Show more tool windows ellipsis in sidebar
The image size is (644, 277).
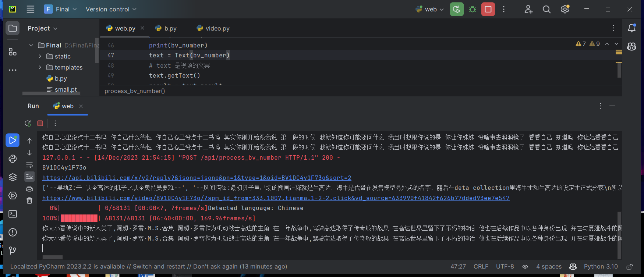[x=13, y=70]
